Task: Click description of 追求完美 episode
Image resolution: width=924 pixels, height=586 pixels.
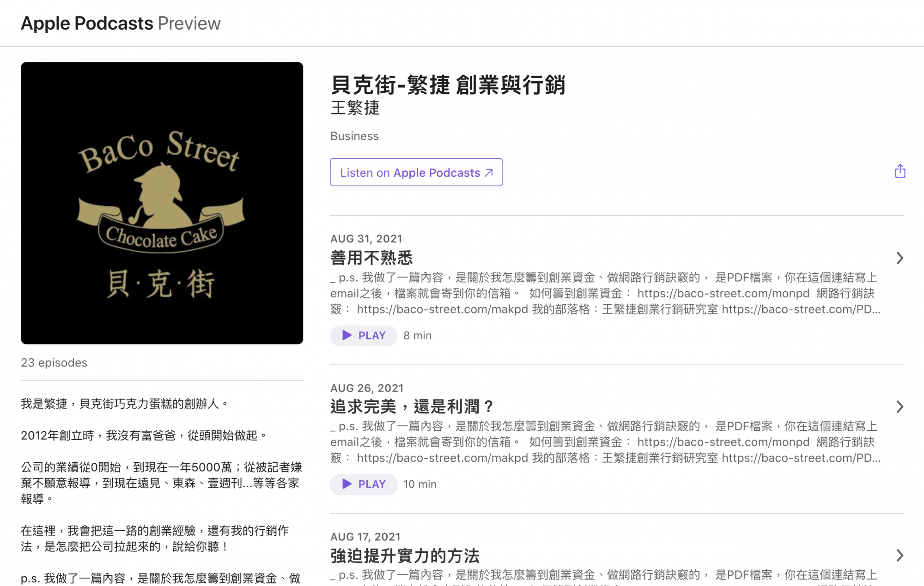Action: coord(605,442)
